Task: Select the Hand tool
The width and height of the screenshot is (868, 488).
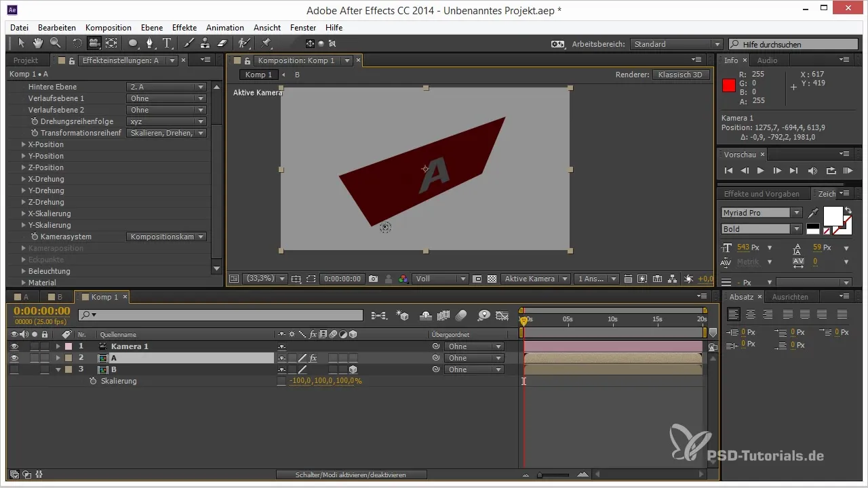Action: [x=38, y=43]
